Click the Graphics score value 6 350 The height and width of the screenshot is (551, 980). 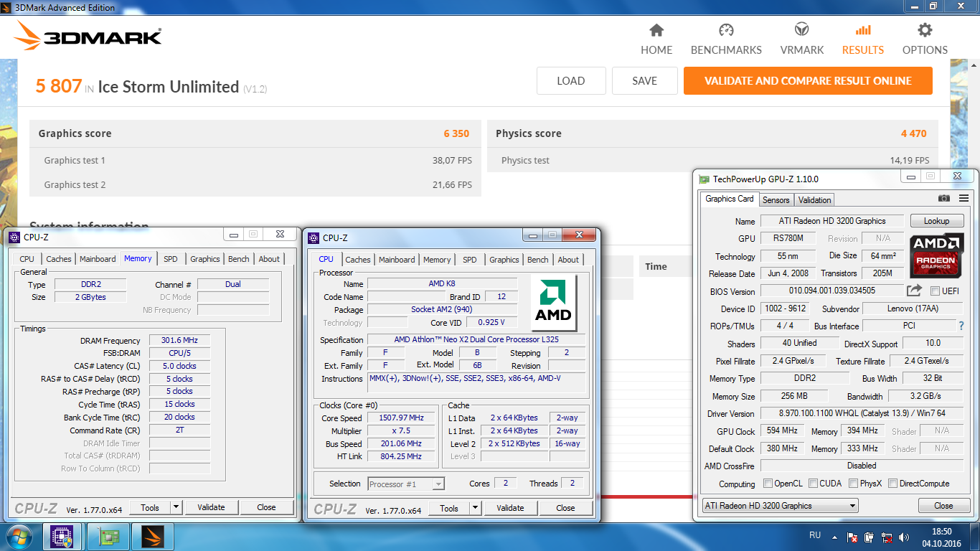[x=456, y=133]
